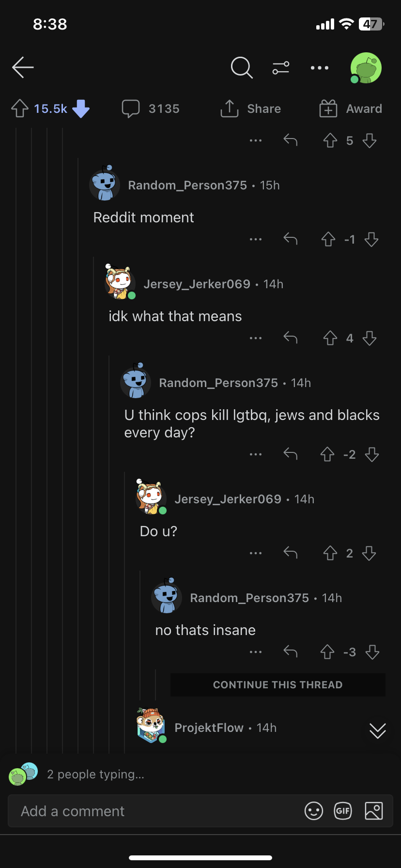The height and width of the screenshot is (868, 401).
Task: Continue this thread link
Action: click(x=278, y=685)
